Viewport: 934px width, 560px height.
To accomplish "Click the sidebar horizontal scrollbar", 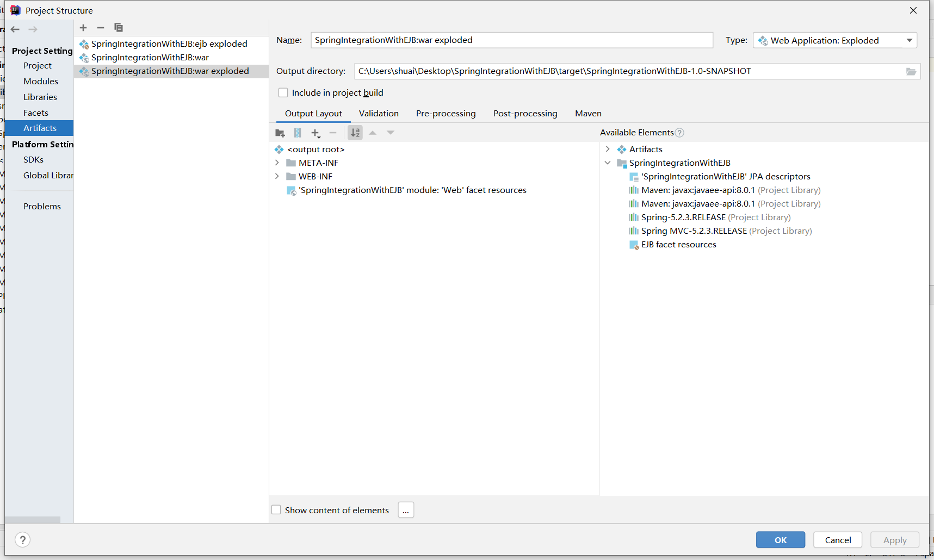I will point(33,520).
